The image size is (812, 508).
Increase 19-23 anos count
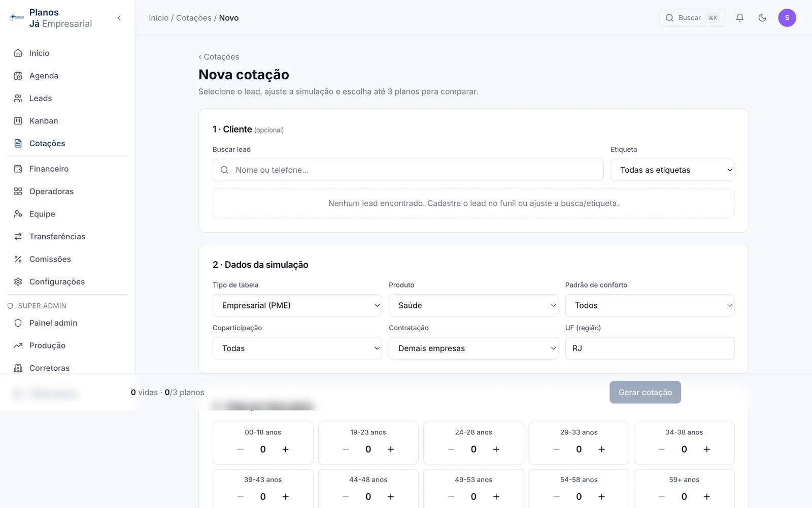click(391, 449)
